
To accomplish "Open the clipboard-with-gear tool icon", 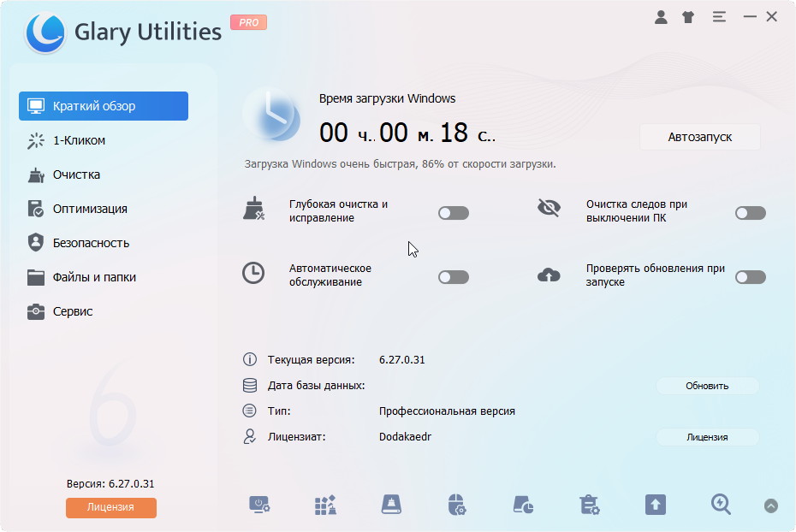I will pyautogui.click(x=590, y=505).
